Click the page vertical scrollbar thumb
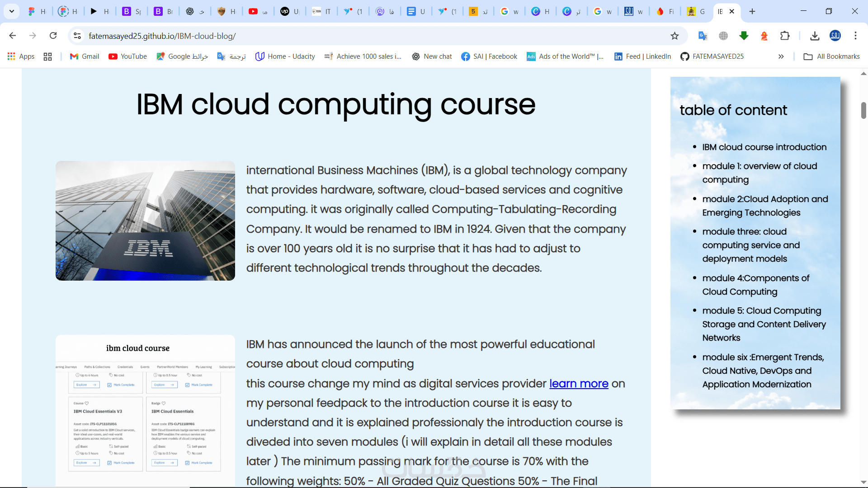 (x=863, y=111)
